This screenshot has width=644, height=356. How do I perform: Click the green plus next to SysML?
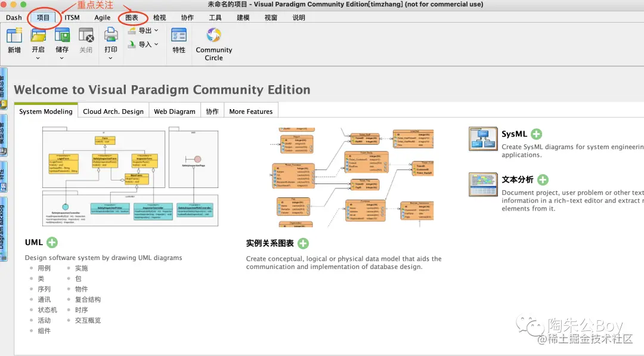[537, 134]
